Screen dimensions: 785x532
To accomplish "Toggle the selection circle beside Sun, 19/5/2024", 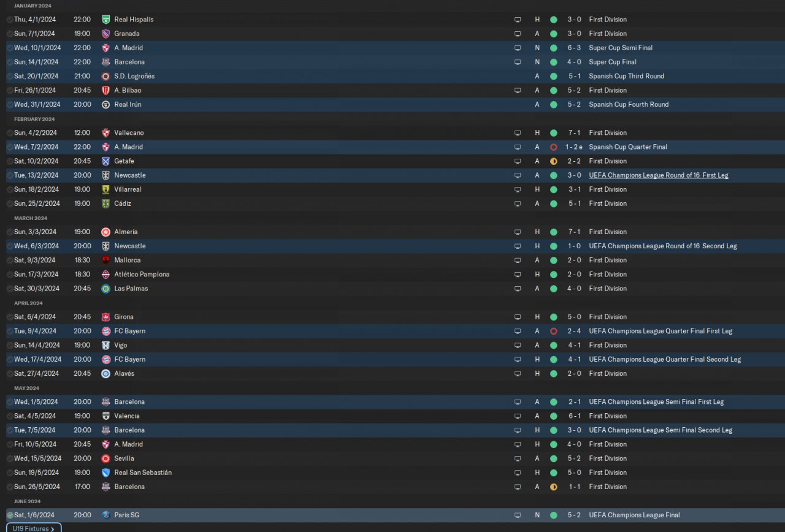I will [10, 473].
